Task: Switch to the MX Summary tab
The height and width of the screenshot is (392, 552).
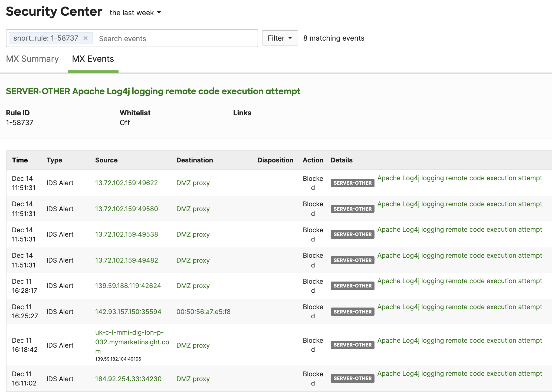Action: (x=32, y=59)
